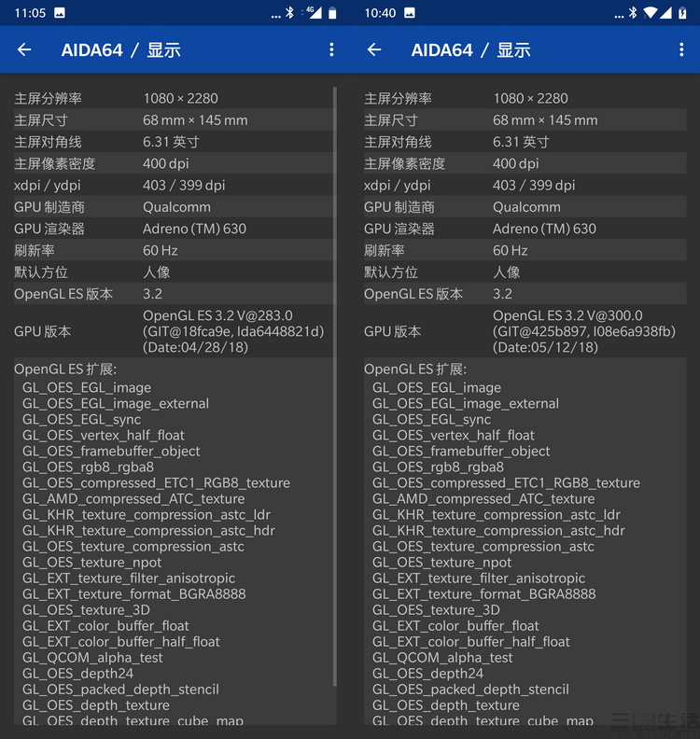Tap the Wi-Fi status icon
This screenshot has height=739, width=700.
tap(651, 13)
